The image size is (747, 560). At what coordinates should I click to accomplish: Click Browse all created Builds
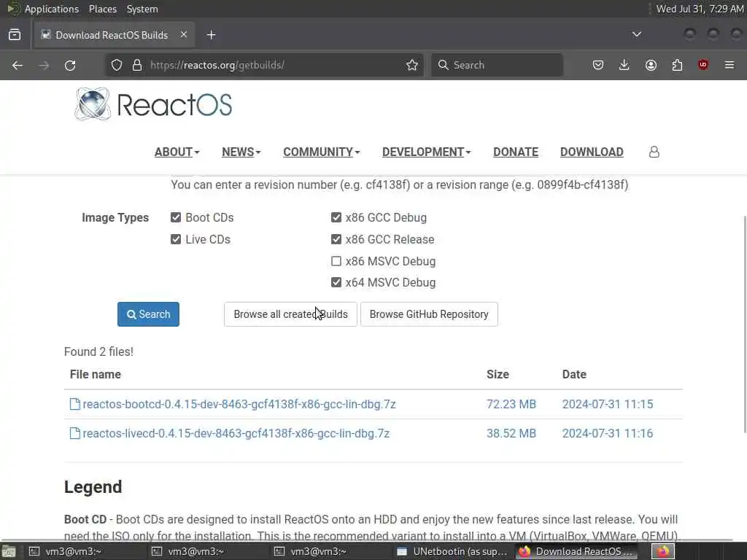290,314
